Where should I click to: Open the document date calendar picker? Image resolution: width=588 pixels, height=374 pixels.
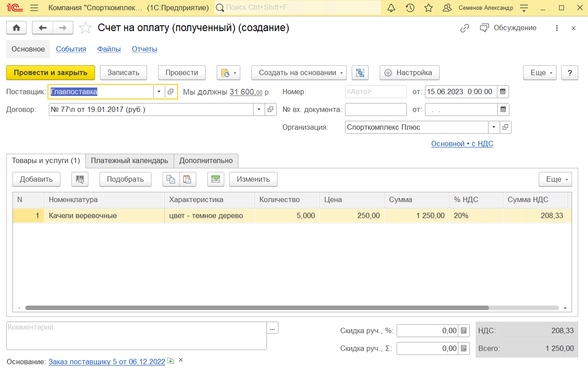pyautogui.click(x=503, y=92)
